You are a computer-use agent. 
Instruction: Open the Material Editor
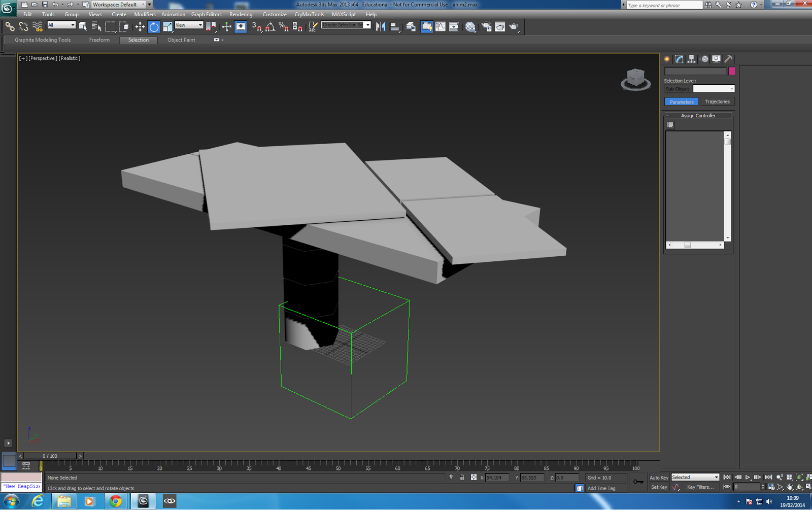coord(470,26)
